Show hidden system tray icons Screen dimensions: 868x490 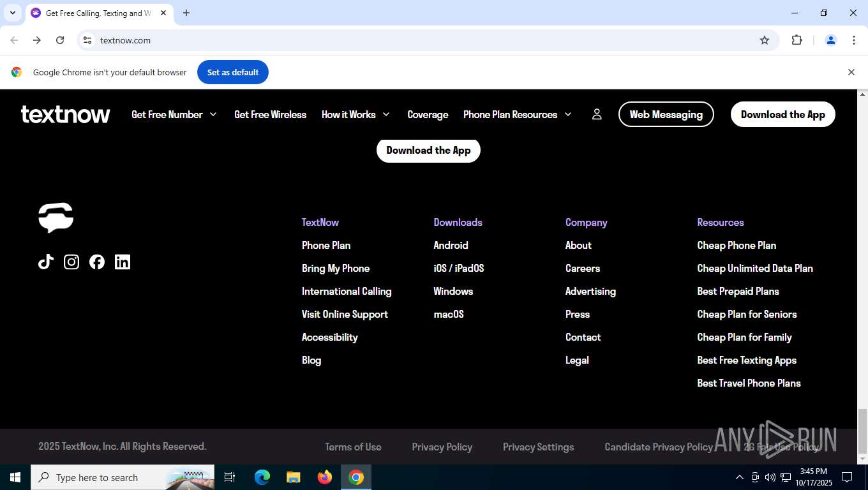click(739, 477)
